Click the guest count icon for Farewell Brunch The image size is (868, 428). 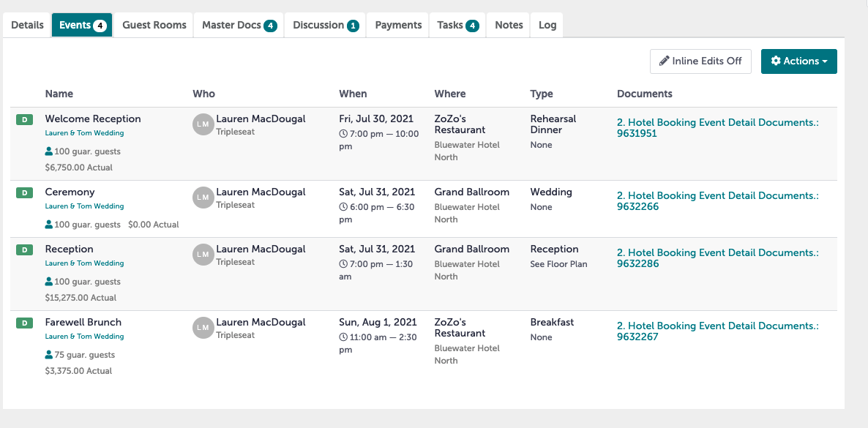pos(49,355)
